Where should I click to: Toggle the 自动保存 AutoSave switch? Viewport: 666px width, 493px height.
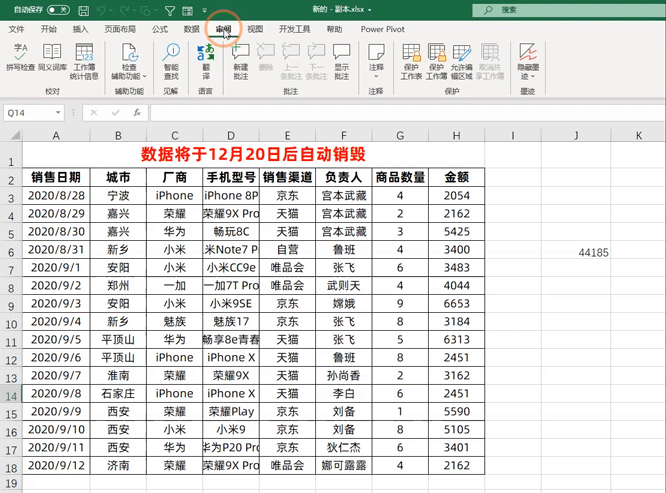tap(58, 10)
